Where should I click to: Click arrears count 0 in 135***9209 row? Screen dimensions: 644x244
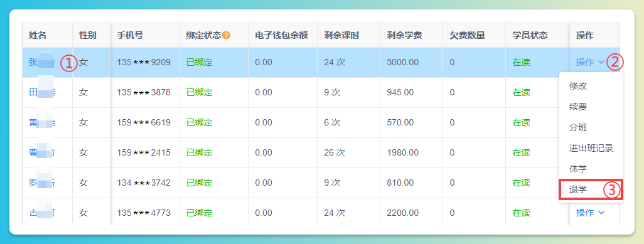(452, 63)
